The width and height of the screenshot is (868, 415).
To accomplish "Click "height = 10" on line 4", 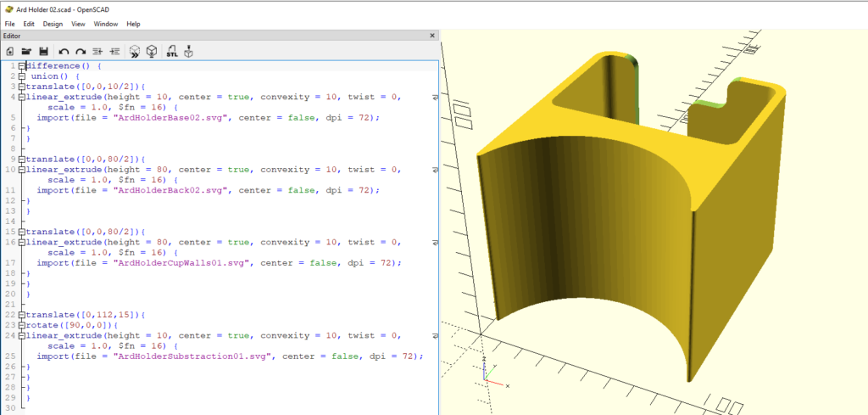I will [x=138, y=97].
